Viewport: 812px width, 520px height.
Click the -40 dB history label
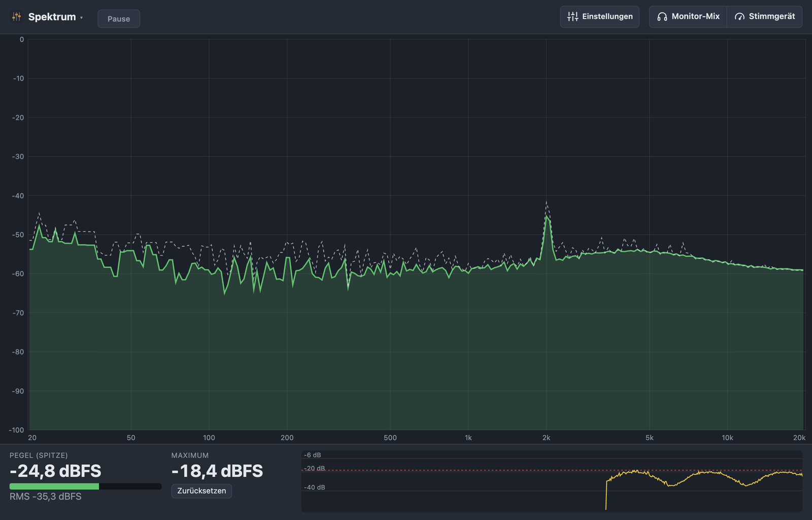(315, 488)
